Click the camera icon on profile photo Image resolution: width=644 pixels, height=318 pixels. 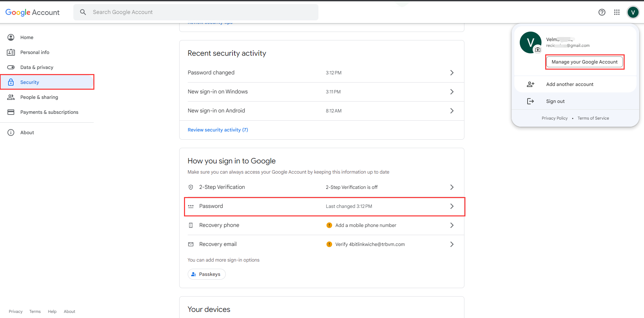click(x=538, y=50)
